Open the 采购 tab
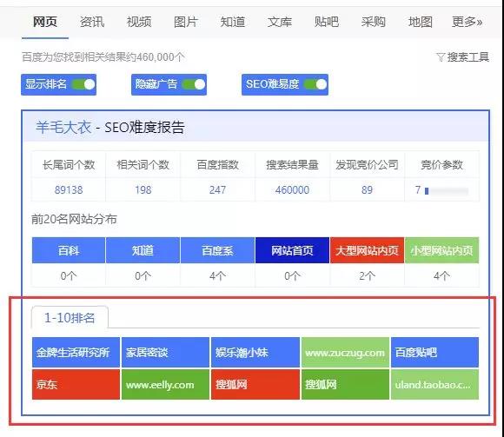This screenshot has height=437, width=504. click(x=373, y=22)
